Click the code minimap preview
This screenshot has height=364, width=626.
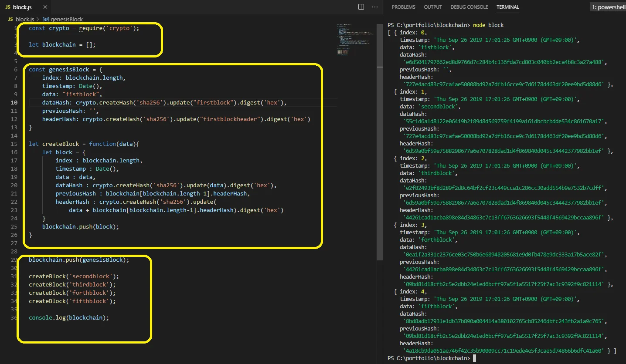[353, 39]
